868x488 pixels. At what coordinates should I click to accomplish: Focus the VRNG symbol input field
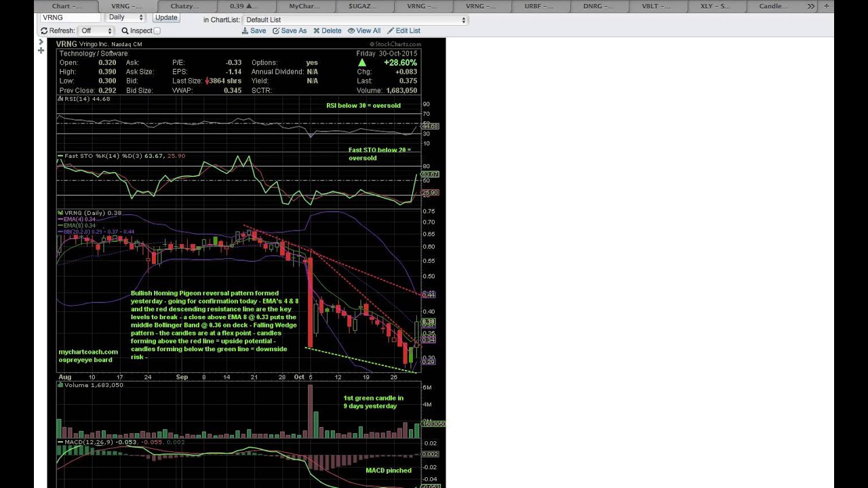(x=70, y=18)
